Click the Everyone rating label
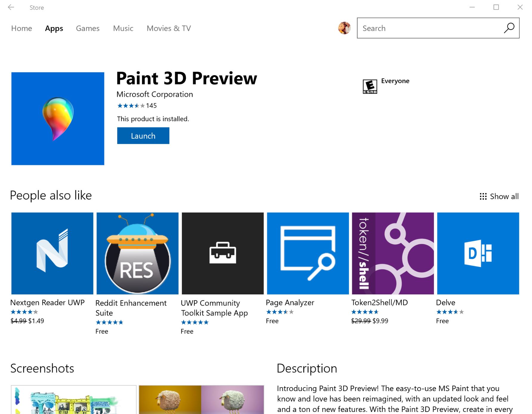 pyautogui.click(x=395, y=81)
